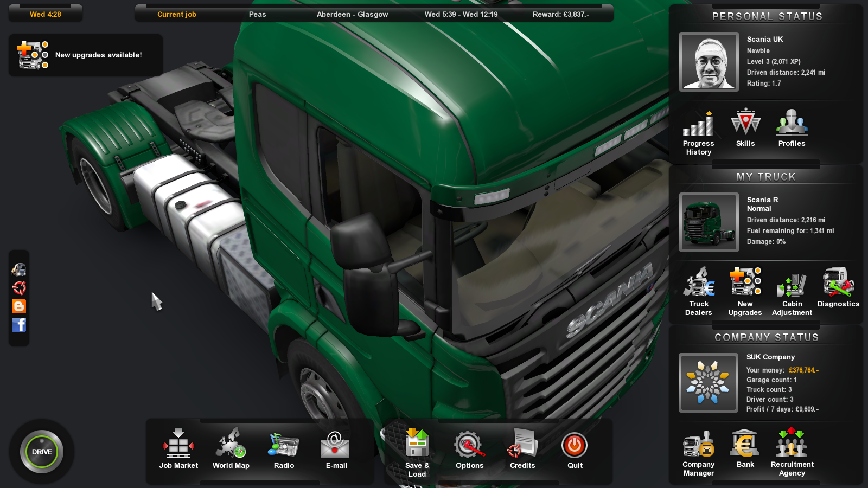Open Cabin Adjustment
Screen dimensions: 868x488
tap(792, 291)
